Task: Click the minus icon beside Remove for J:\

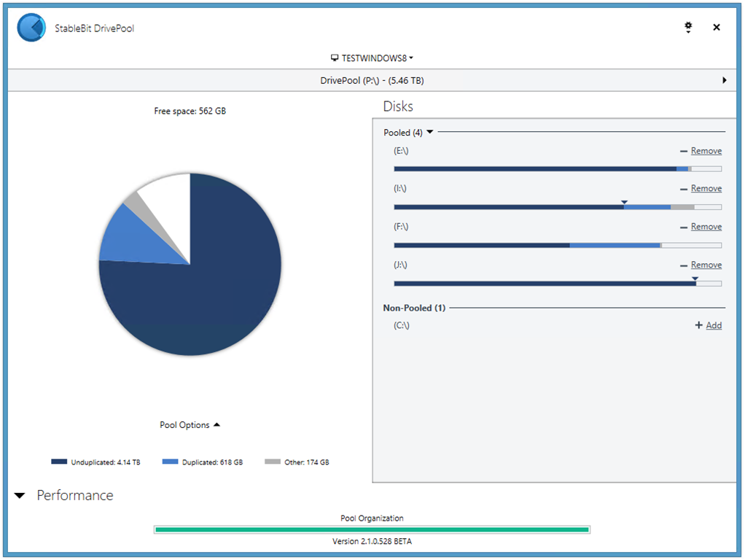Action: click(684, 265)
